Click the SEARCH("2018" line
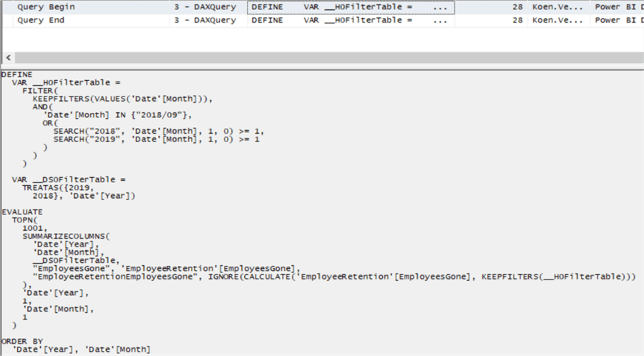 click(159, 132)
